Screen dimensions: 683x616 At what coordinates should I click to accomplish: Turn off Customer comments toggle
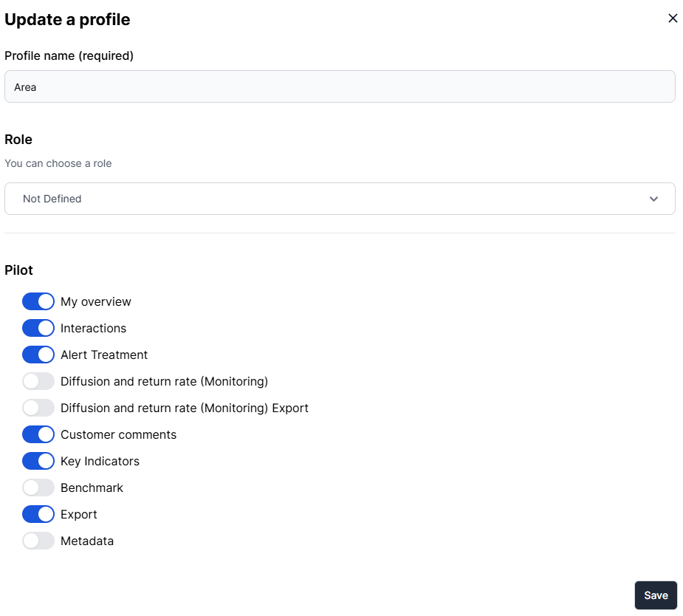pos(38,434)
